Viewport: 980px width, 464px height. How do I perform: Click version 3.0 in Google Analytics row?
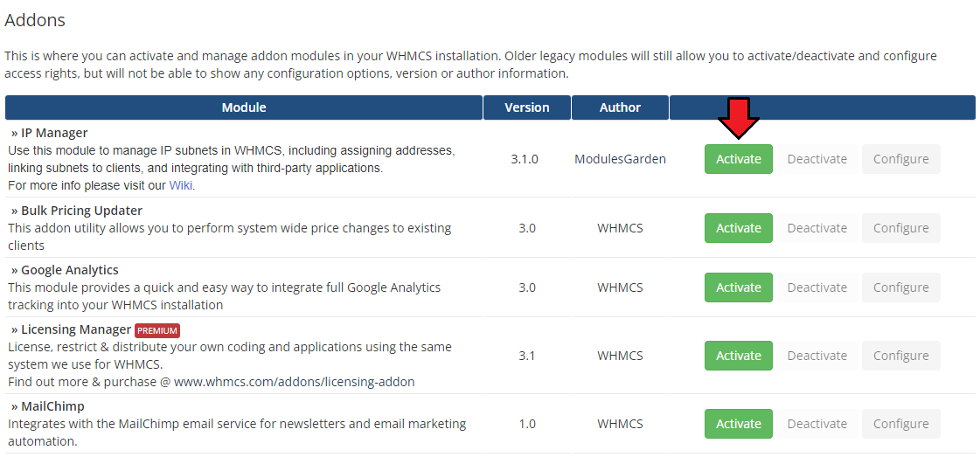pyautogui.click(x=527, y=287)
